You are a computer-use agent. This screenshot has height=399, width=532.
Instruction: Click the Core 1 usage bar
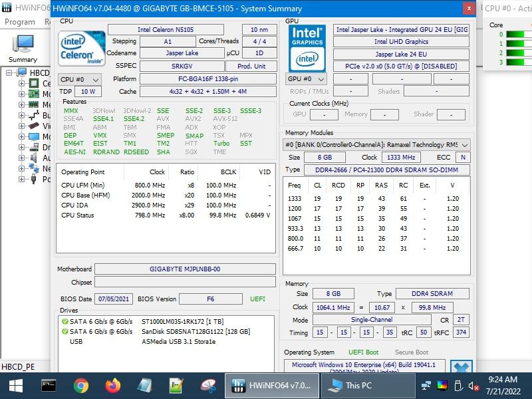click(519, 44)
